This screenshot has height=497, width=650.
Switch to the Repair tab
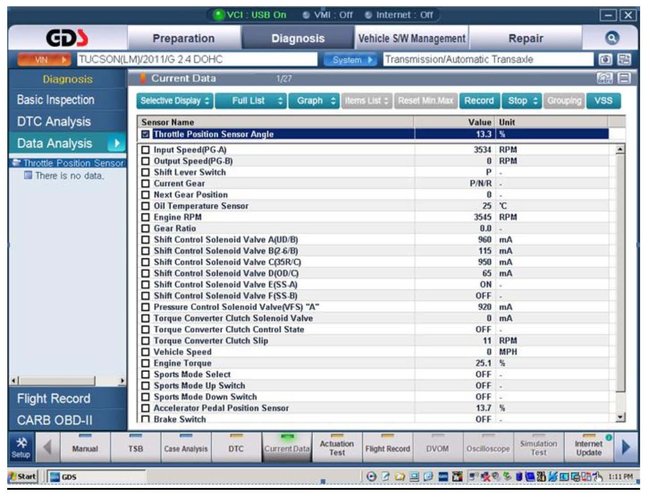(x=526, y=39)
